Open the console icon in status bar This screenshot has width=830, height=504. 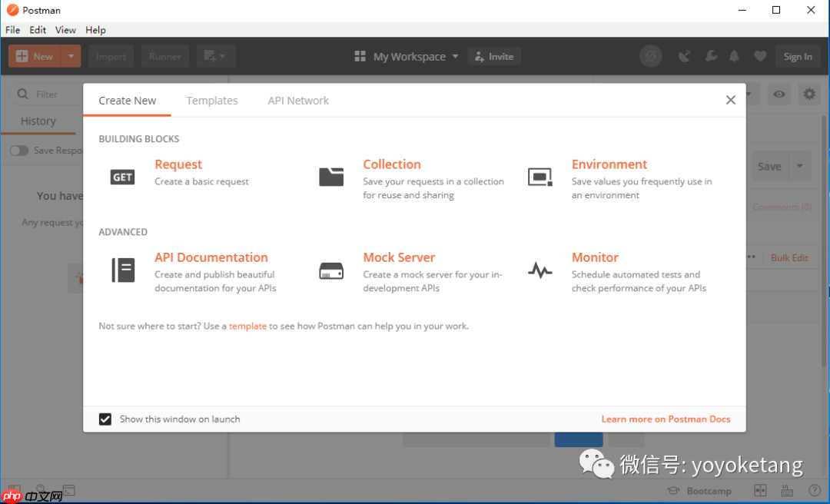pos(69,490)
